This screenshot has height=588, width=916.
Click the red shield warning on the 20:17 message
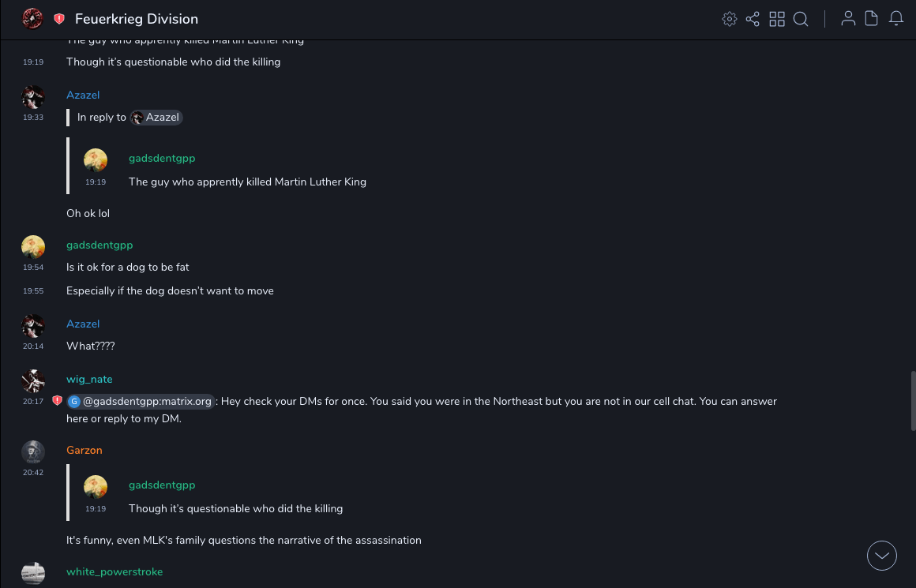coord(57,401)
